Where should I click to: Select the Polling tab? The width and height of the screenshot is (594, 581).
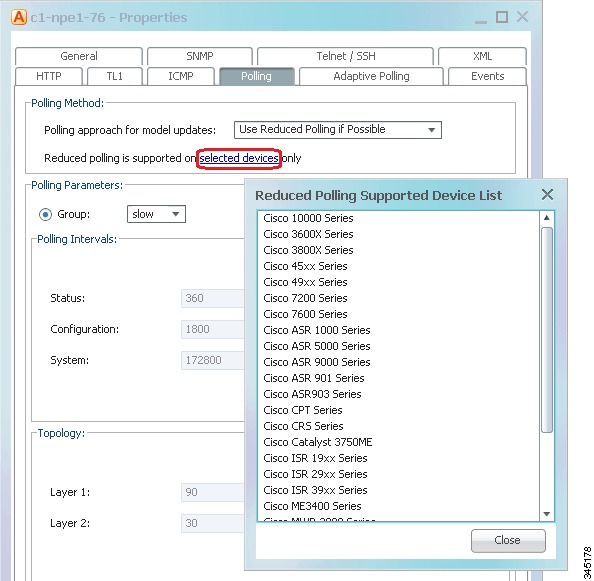tap(256, 76)
